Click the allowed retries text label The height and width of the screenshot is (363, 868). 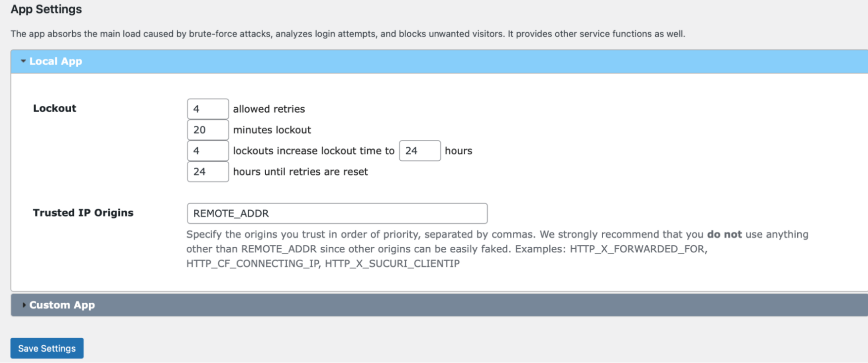click(269, 109)
